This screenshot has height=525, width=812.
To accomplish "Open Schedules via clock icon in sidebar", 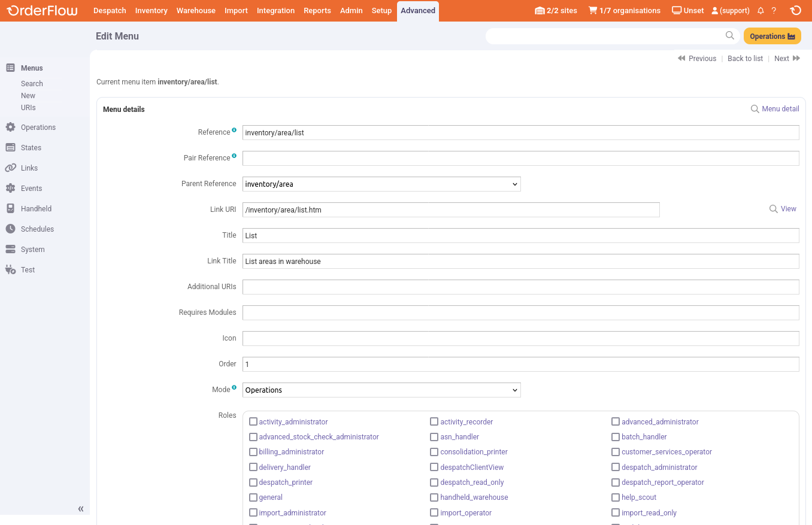I will [x=10, y=229].
